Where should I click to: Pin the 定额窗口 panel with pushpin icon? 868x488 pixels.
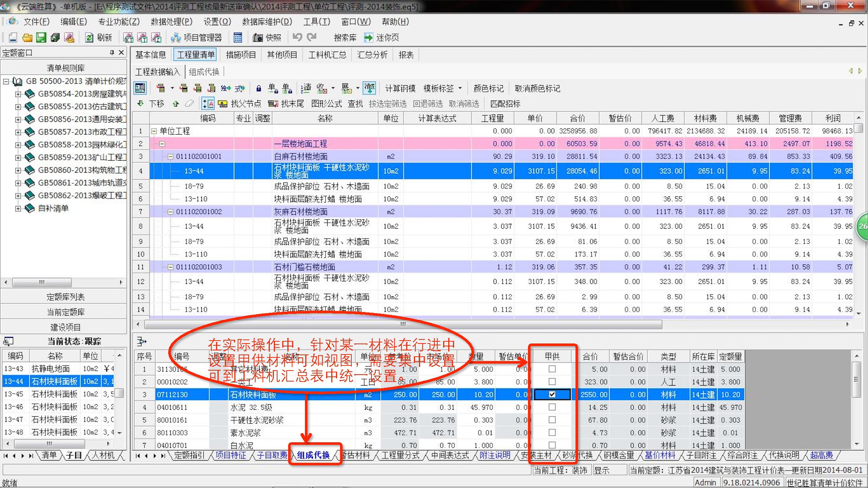112,53
